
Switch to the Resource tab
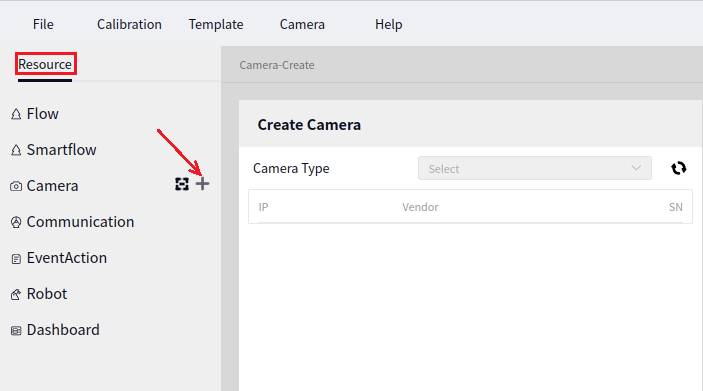point(45,65)
